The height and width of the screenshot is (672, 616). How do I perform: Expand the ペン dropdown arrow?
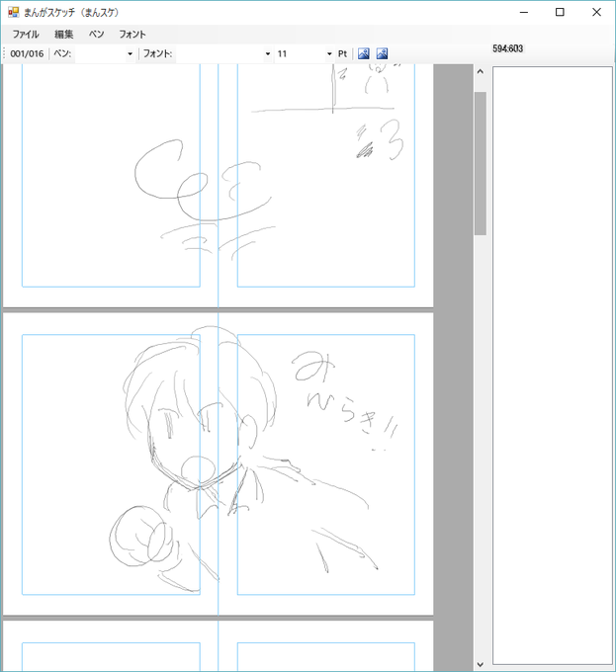click(x=130, y=54)
